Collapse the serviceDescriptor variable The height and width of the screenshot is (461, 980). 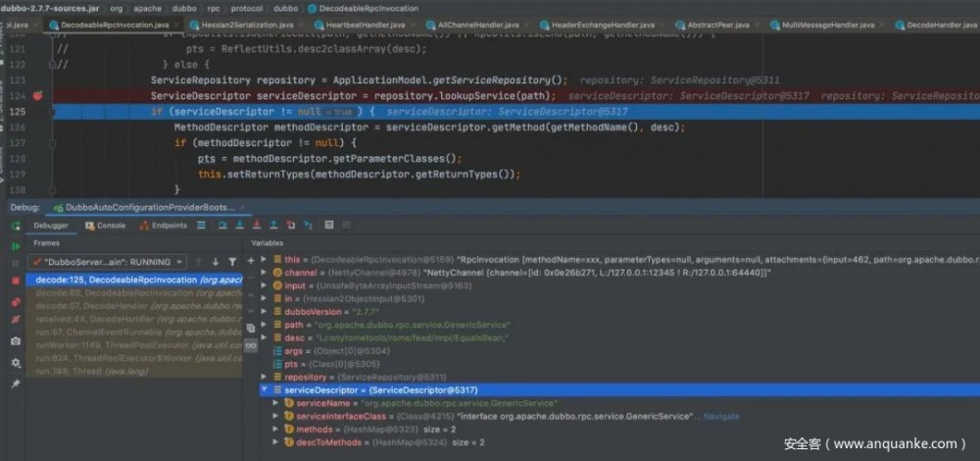pos(265,390)
